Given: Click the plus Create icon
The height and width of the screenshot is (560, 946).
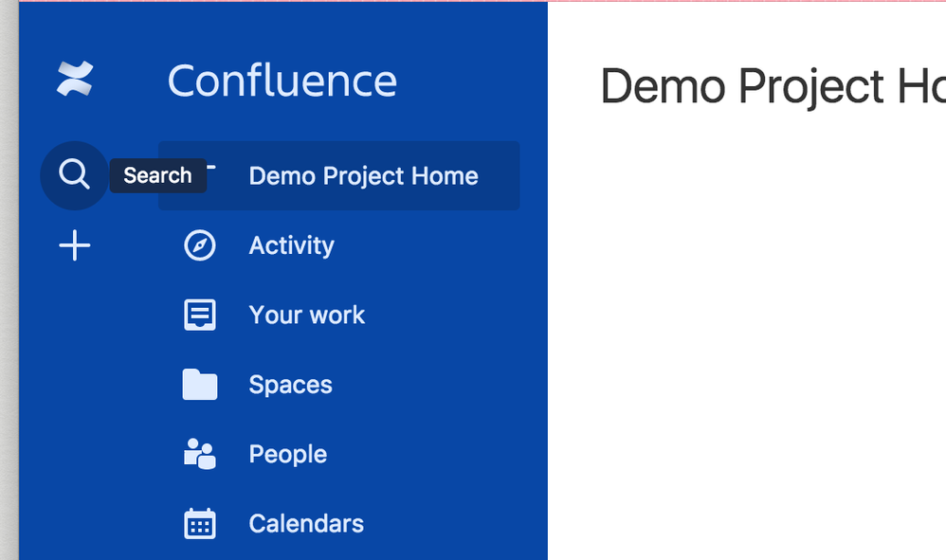Looking at the screenshot, I should click(75, 245).
